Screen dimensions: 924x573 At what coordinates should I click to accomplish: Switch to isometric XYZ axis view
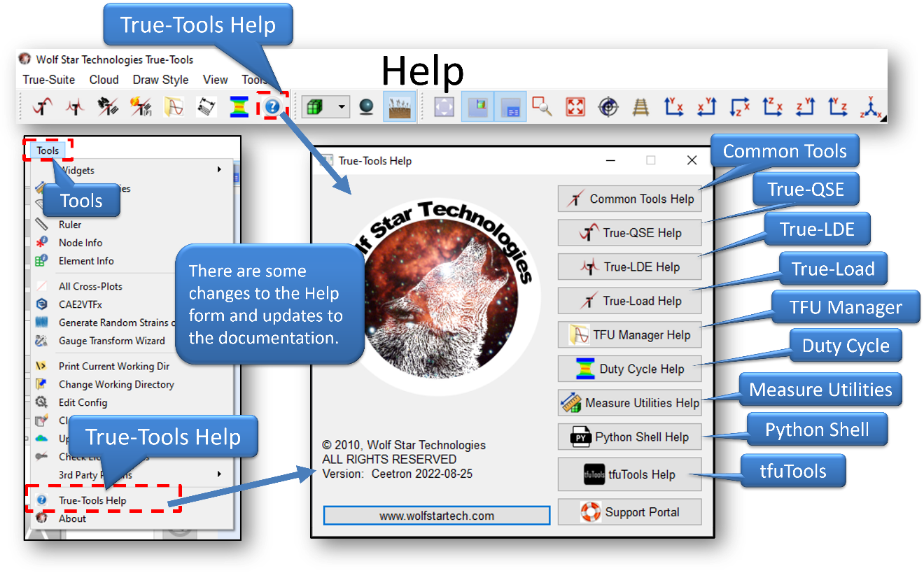pyautogui.click(x=871, y=107)
